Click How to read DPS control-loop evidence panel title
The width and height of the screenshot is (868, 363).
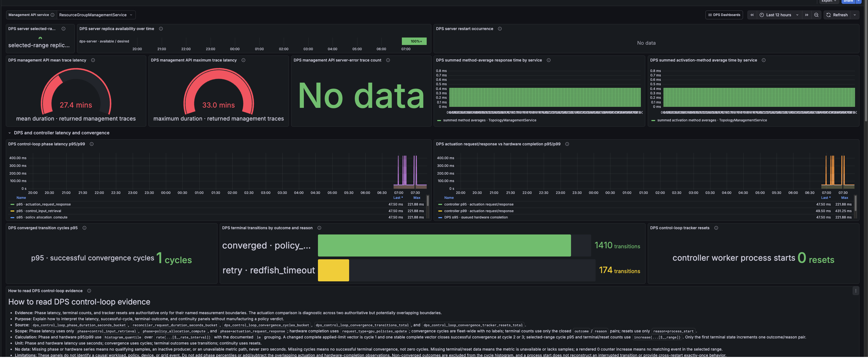[x=45, y=291]
